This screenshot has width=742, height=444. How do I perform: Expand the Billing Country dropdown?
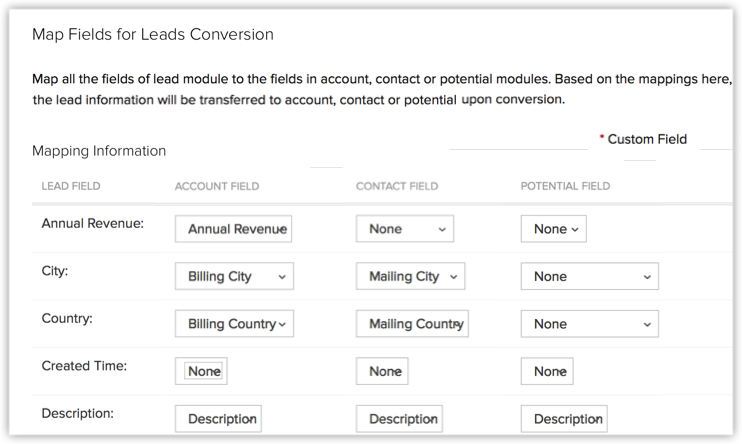(x=234, y=324)
